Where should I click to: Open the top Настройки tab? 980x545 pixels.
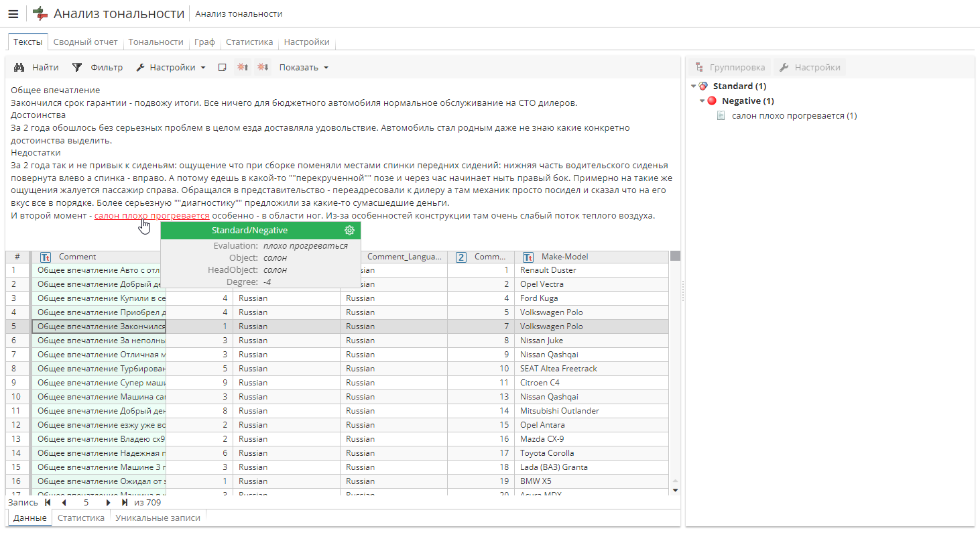click(x=306, y=42)
